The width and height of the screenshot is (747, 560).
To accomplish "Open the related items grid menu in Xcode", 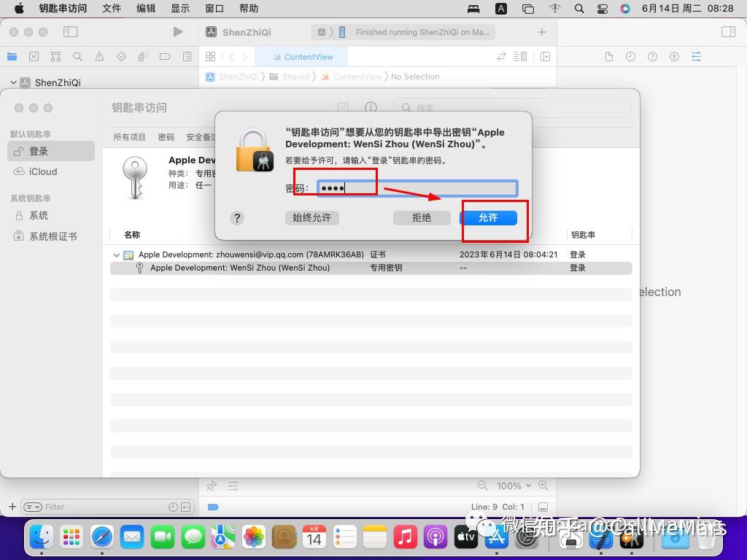I will pos(210,57).
